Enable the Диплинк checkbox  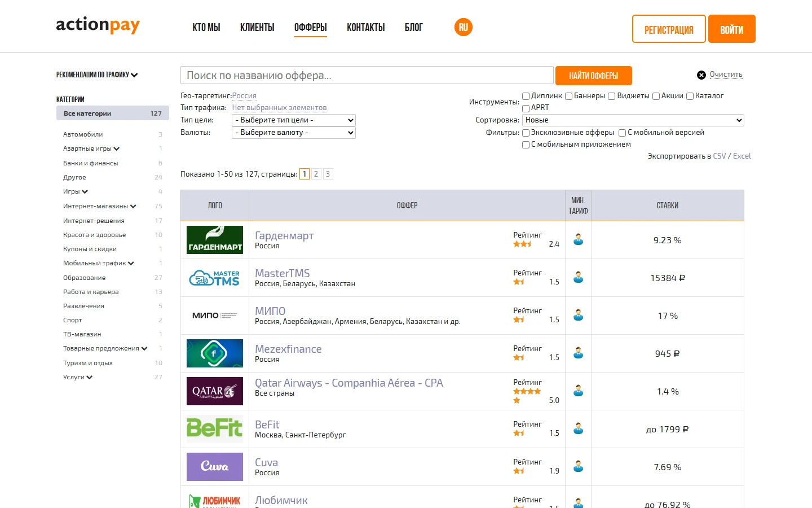pos(526,97)
